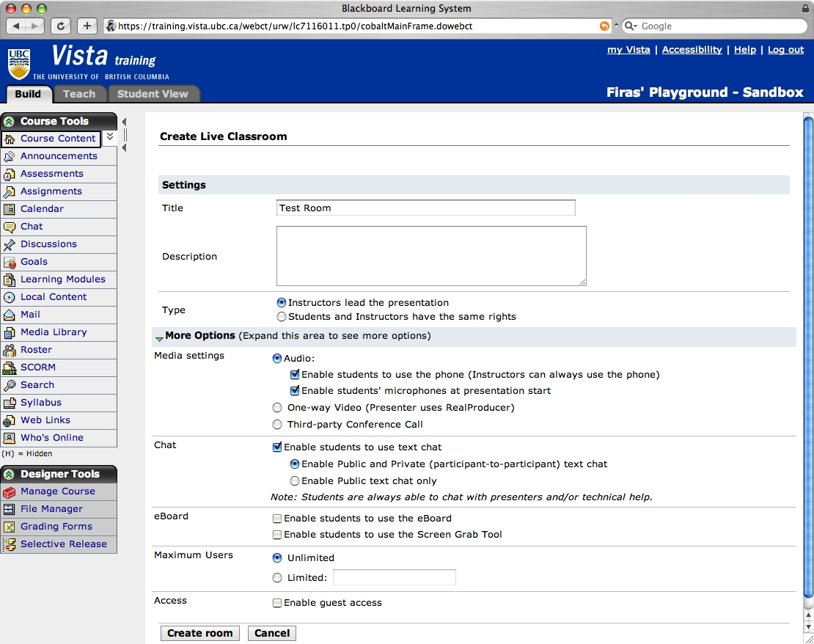The width and height of the screenshot is (814, 644).
Task: Click the Mail envelope icon
Action: [x=9, y=315]
